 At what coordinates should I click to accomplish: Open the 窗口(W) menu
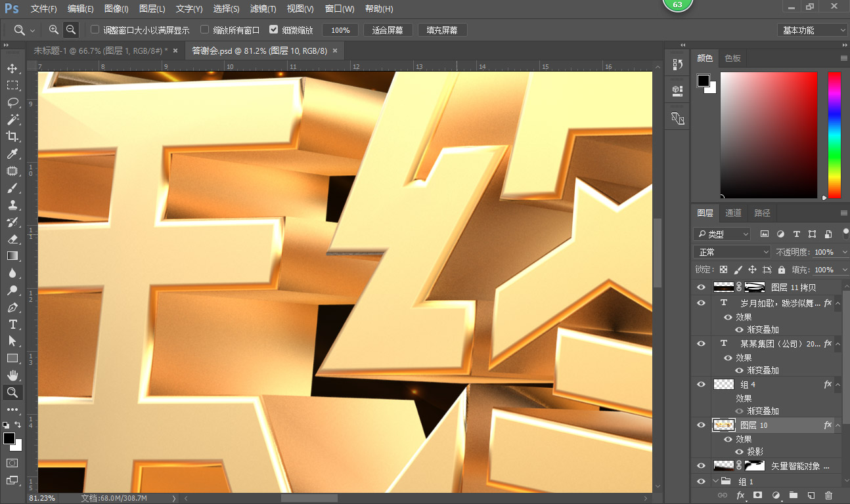pyautogui.click(x=340, y=9)
